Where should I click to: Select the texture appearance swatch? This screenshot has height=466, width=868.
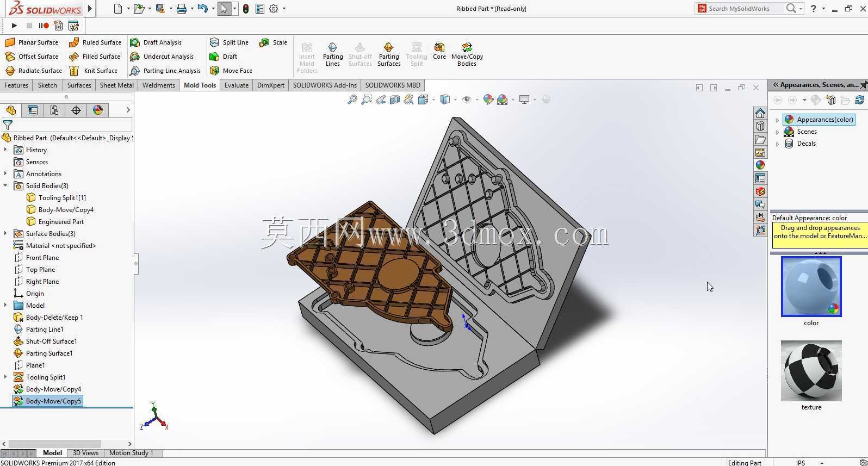(x=811, y=371)
